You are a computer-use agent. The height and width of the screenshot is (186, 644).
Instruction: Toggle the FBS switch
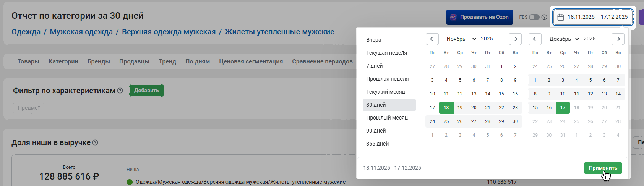534,17
